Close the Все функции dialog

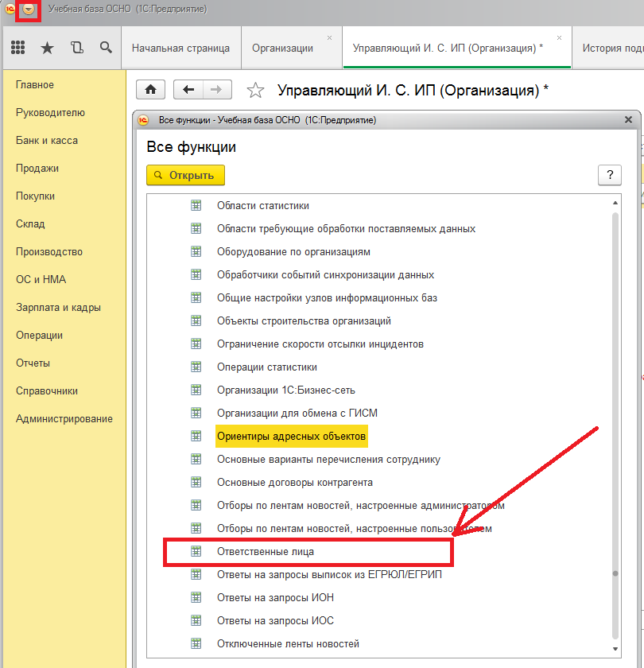(x=628, y=120)
